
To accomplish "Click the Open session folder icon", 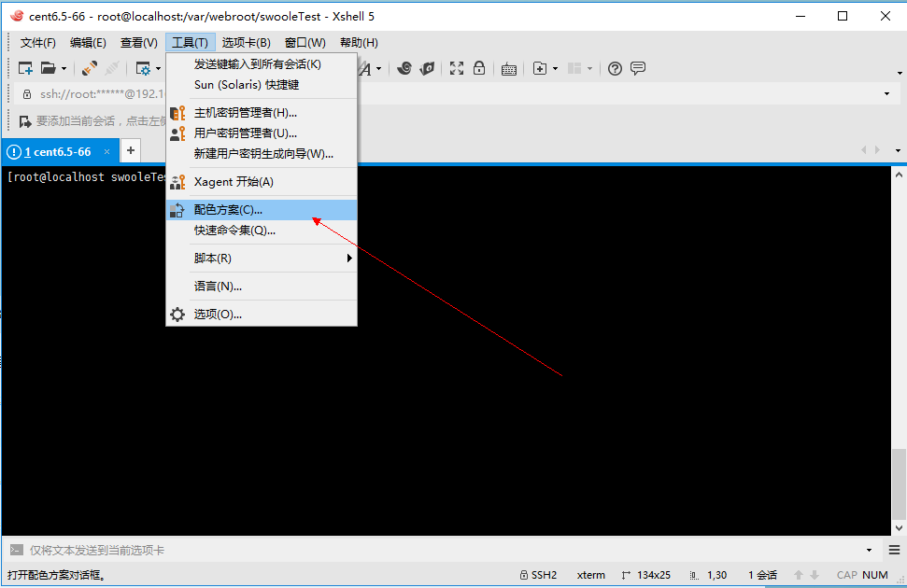I will (49, 68).
